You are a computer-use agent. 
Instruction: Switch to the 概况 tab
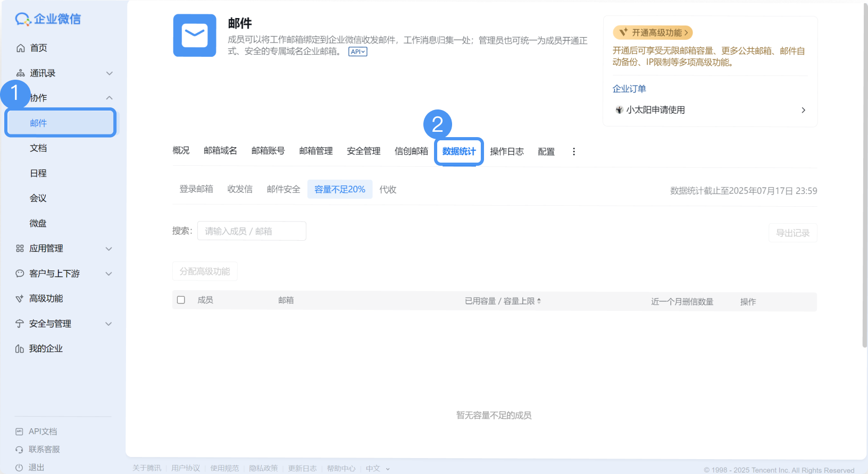[x=181, y=151]
